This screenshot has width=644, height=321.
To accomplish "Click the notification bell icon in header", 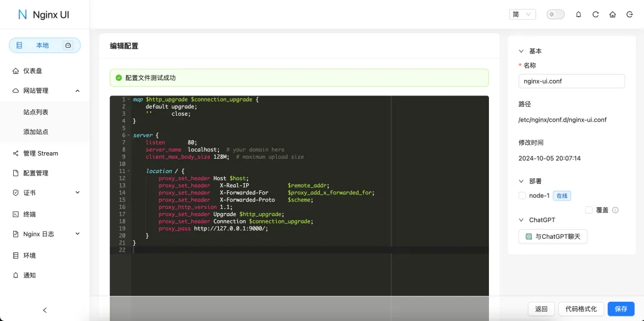I will tap(578, 14).
